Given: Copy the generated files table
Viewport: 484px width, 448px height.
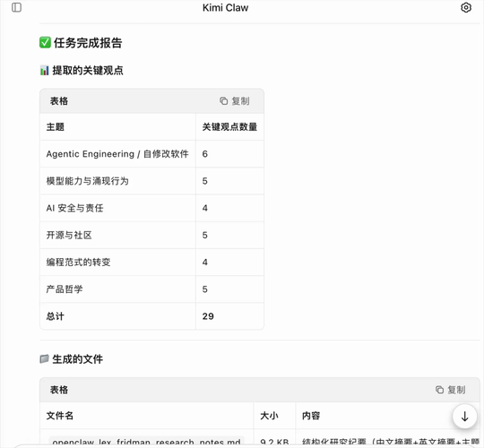Looking at the screenshot, I should tap(450, 390).
